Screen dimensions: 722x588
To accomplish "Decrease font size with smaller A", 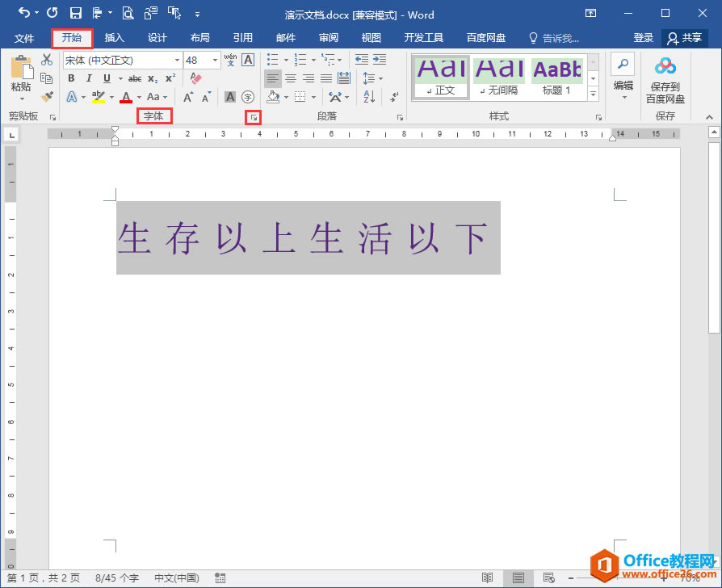I will pyautogui.click(x=206, y=97).
